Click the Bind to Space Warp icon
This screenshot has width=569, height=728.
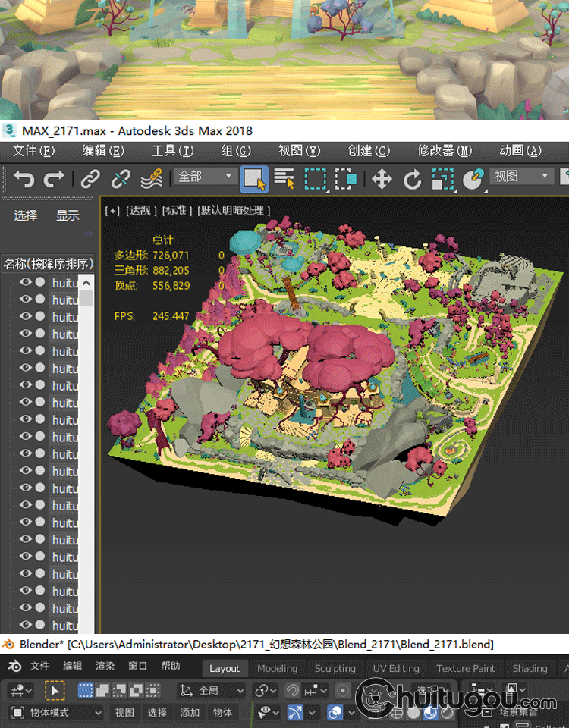click(152, 180)
